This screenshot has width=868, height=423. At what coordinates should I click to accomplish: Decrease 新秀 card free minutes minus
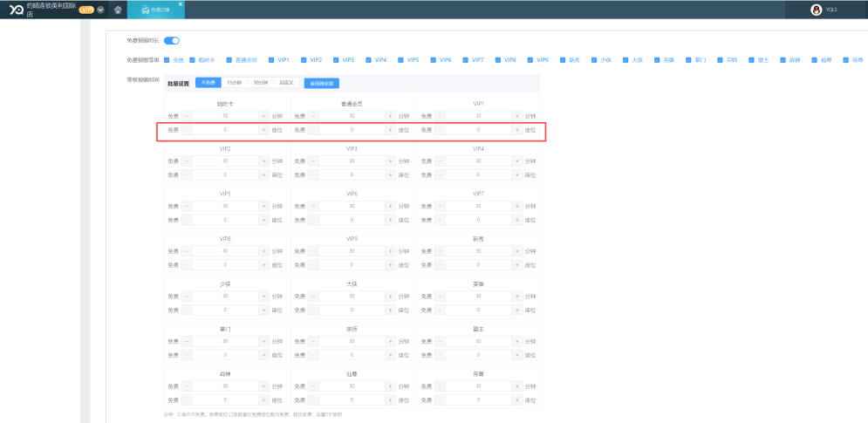[x=440, y=251]
